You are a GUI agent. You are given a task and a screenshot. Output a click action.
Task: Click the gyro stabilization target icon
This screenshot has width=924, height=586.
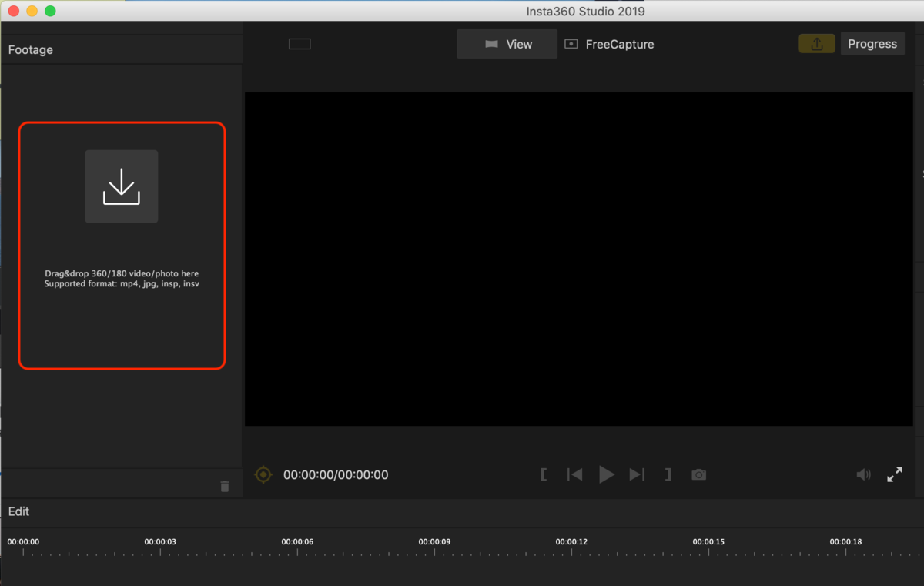263,474
